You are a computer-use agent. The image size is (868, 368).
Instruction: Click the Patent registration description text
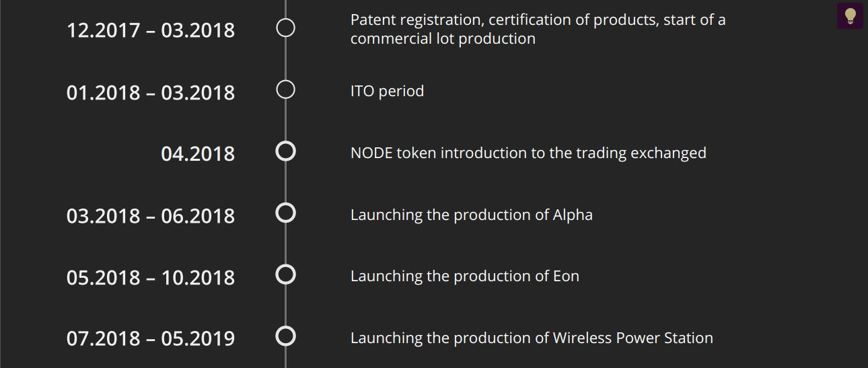tap(538, 29)
